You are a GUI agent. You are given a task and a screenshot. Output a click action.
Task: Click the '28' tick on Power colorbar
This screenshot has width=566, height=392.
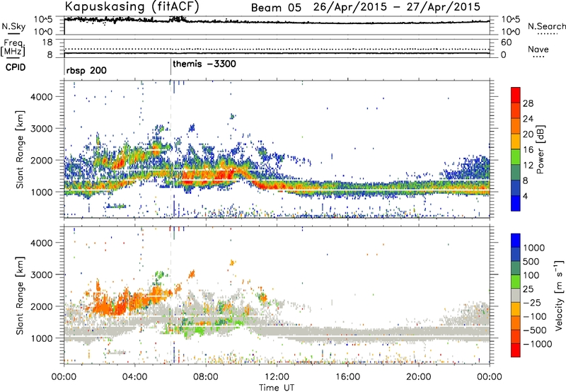pos(528,103)
